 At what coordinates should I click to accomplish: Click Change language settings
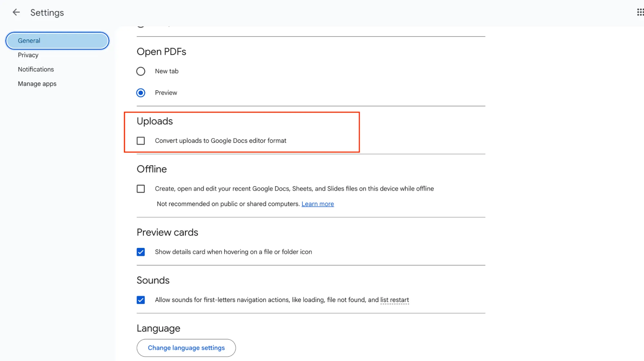coord(186,348)
